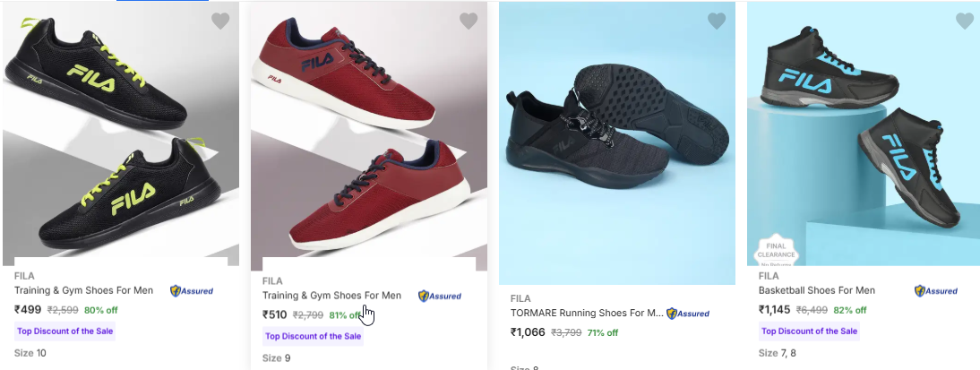Open black TORMARE shoe product image
Image resolution: width=980 pixels, height=370 pixels.
click(617, 143)
